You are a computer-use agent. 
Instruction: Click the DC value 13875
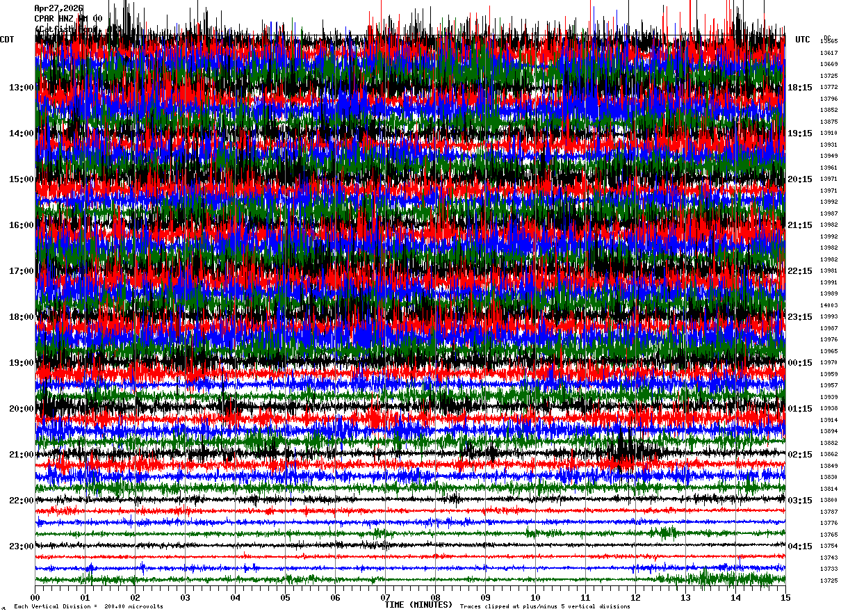point(828,122)
